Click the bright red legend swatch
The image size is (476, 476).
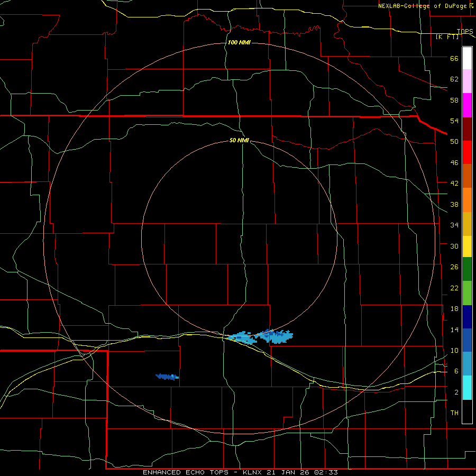pos(467,152)
